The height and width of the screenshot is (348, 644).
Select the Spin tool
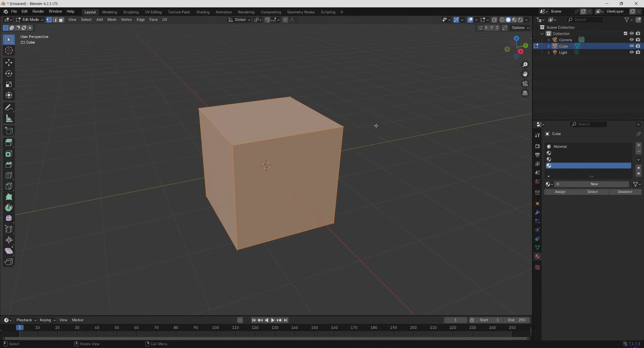point(9,208)
